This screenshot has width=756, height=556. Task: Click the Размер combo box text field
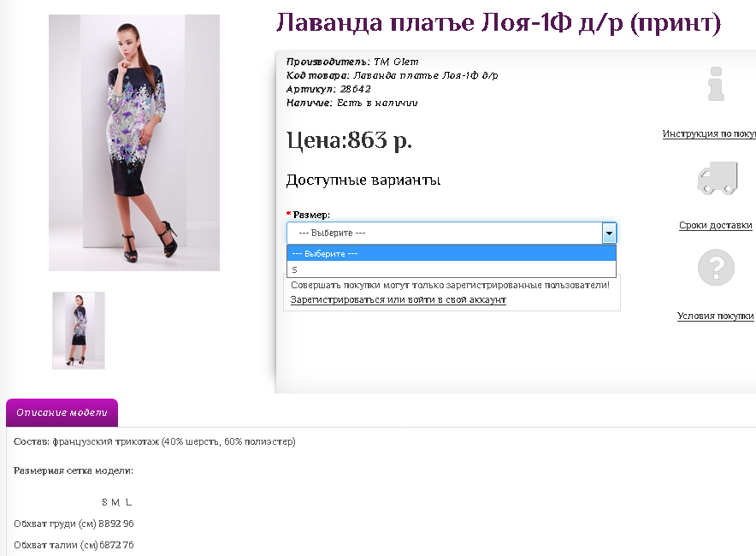(x=444, y=233)
